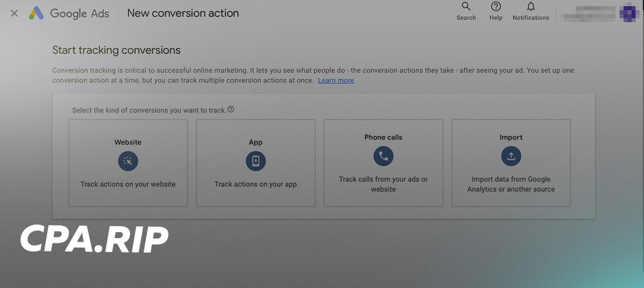Close the New conversion action dialog
This screenshot has width=644, height=288.
14,13
